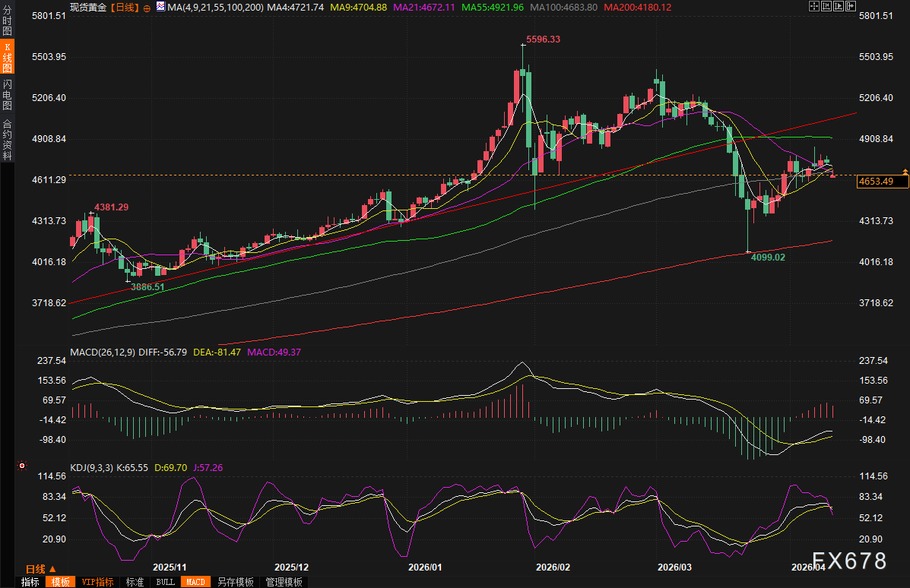910x588 pixels.
Task: Toggle the MACD template option
Action: click(195, 582)
